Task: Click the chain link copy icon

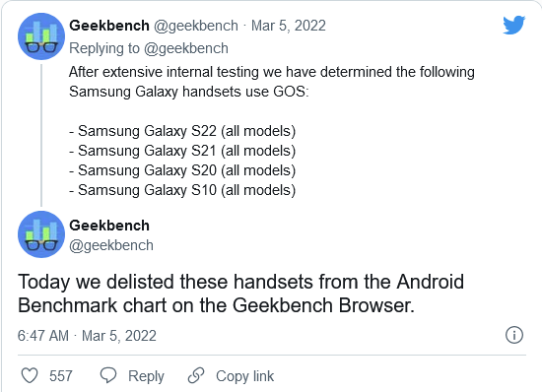Action: coord(196,375)
